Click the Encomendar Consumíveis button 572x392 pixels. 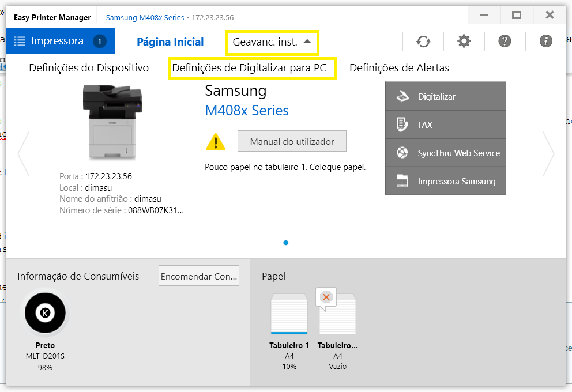pyautogui.click(x=199, y=277)
